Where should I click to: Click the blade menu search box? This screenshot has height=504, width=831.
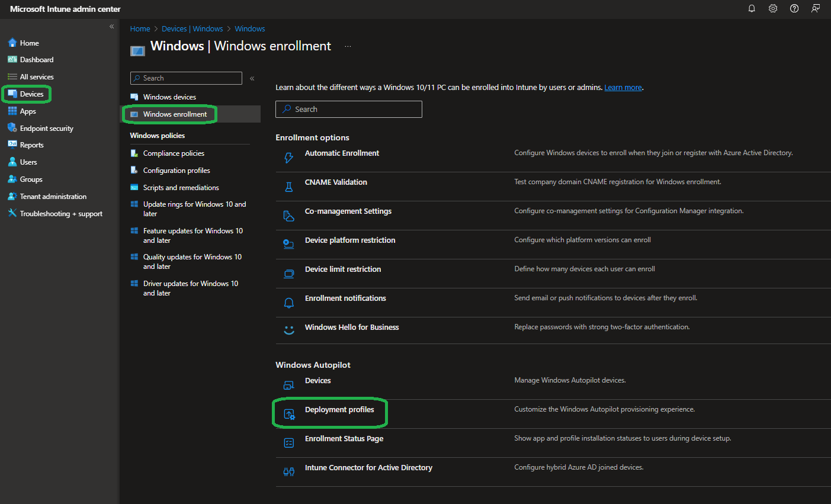point(186,78)
